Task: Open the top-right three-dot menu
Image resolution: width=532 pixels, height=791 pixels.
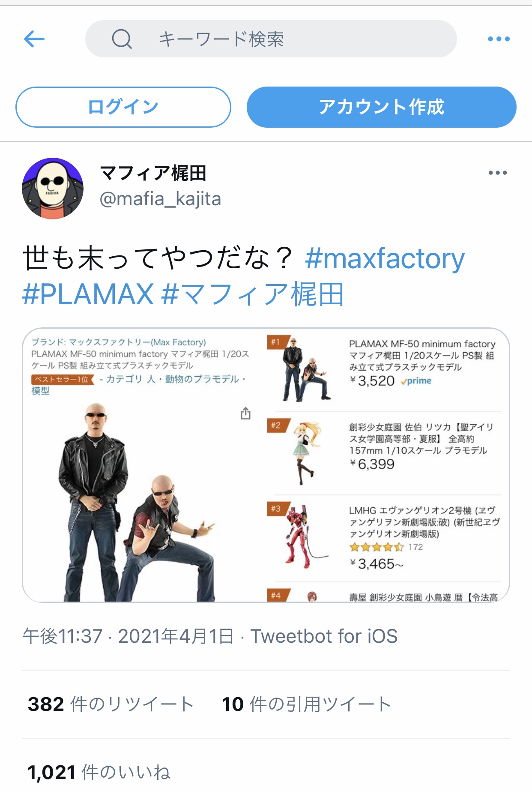Action: (499, 39)
